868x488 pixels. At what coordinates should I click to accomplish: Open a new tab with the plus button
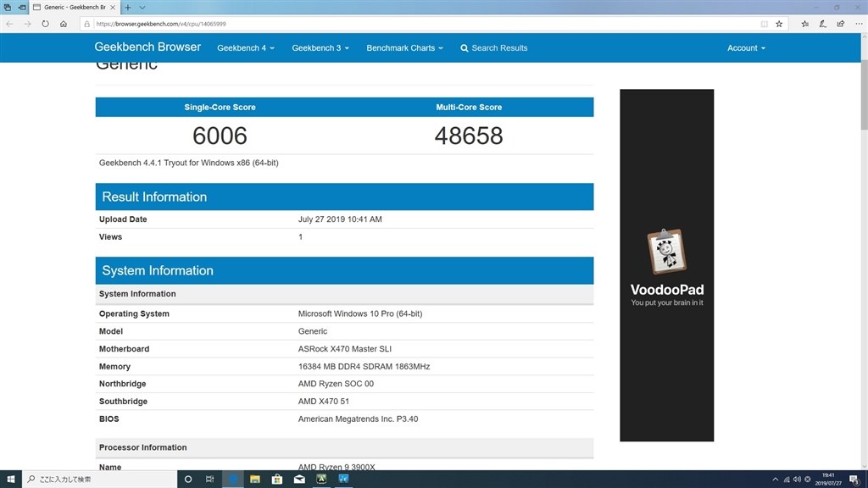[x=128, y=7]
